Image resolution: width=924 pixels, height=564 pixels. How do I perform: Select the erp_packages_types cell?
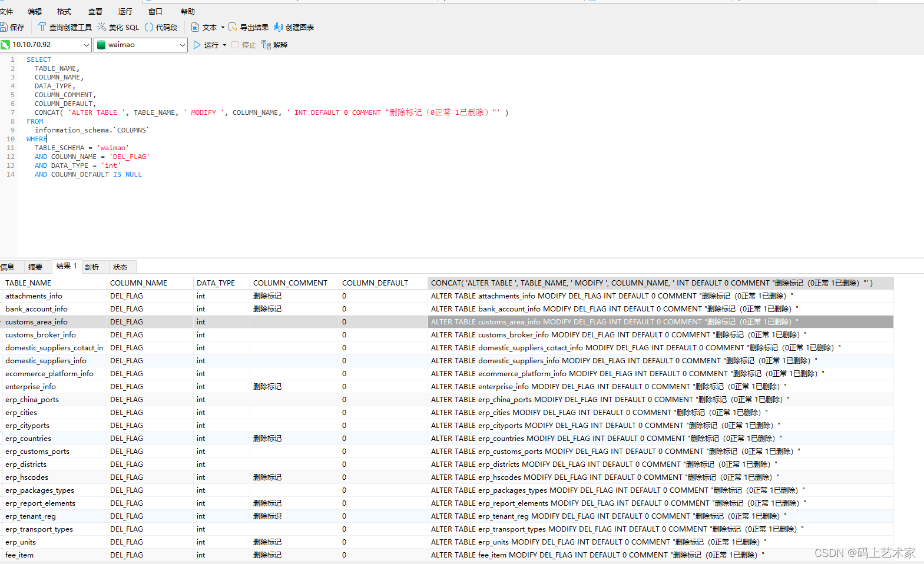pyautogui.click(x=54, y=490)
